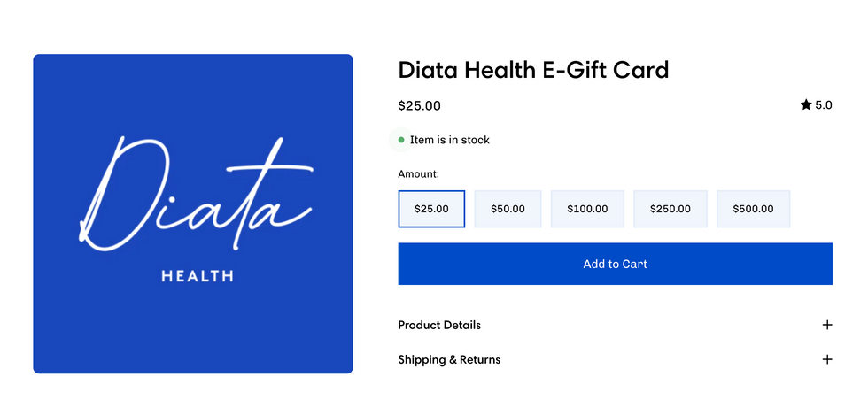
Task: Click the green in-stock indicator dot
Action: pyautogui.click(x=401, y=140)
